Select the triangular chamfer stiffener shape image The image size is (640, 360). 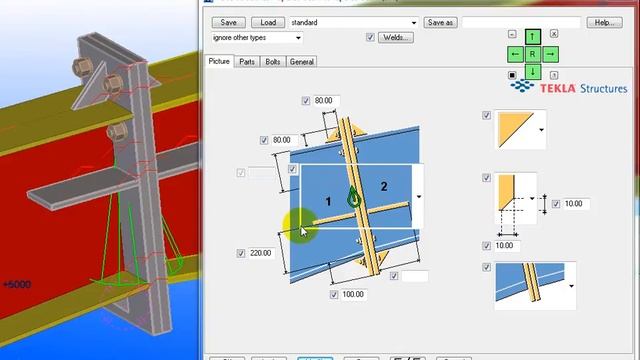click(x=516, y=129)
